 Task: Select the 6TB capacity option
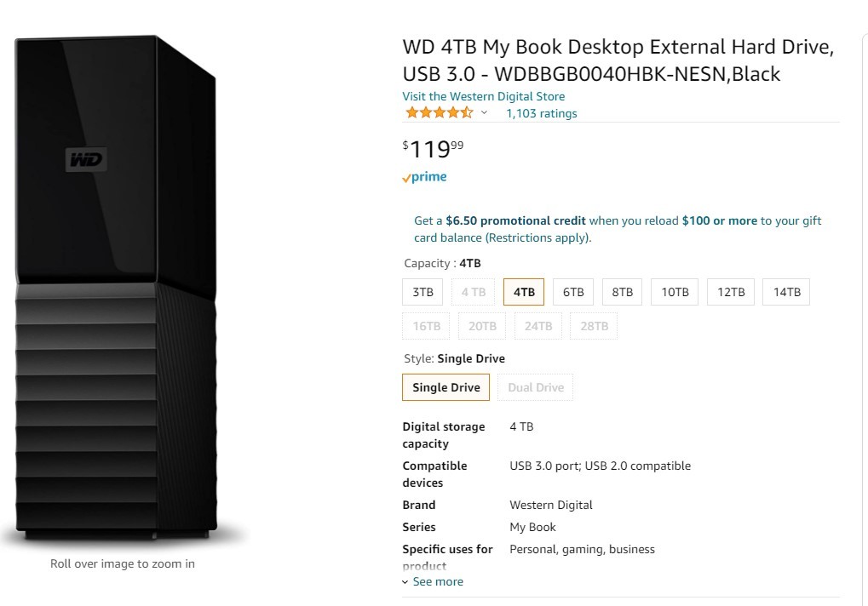pyautogui.click(x=573, y=292)
